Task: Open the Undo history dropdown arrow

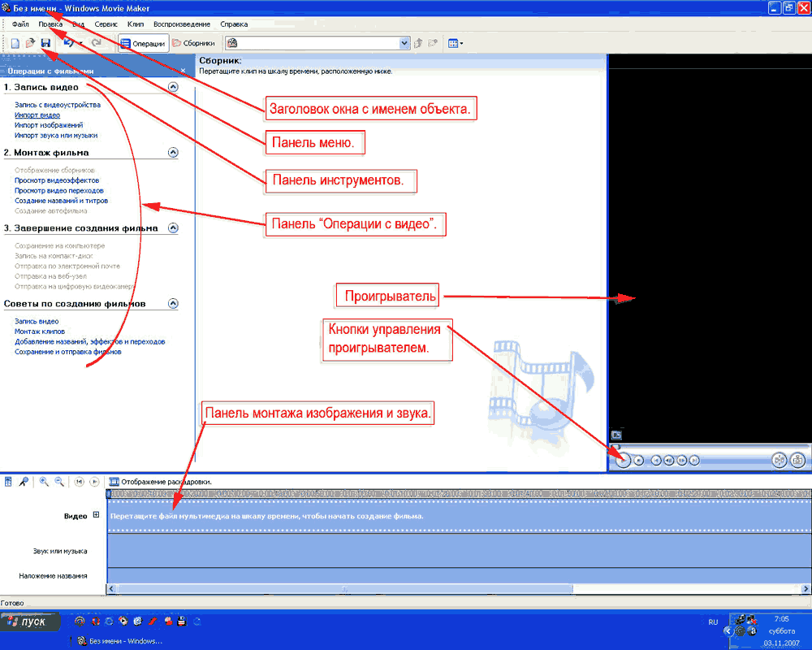Action: tap(80, 44)
